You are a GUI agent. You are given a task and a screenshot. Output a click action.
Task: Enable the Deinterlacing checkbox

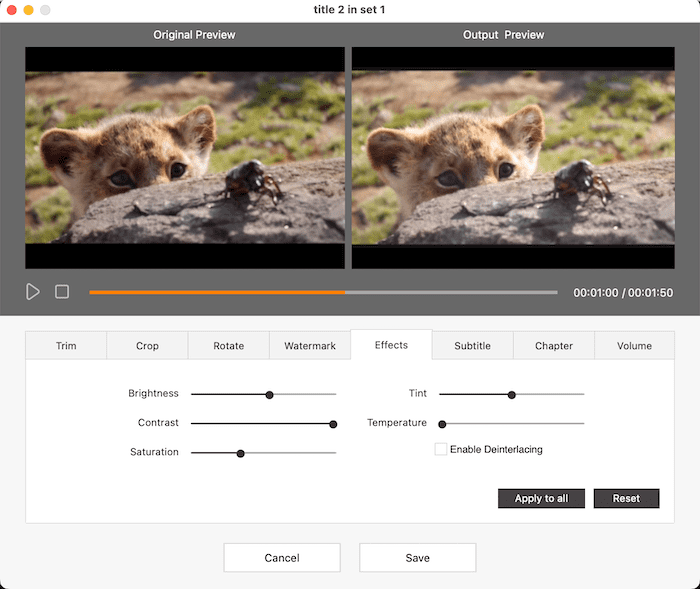441,450
